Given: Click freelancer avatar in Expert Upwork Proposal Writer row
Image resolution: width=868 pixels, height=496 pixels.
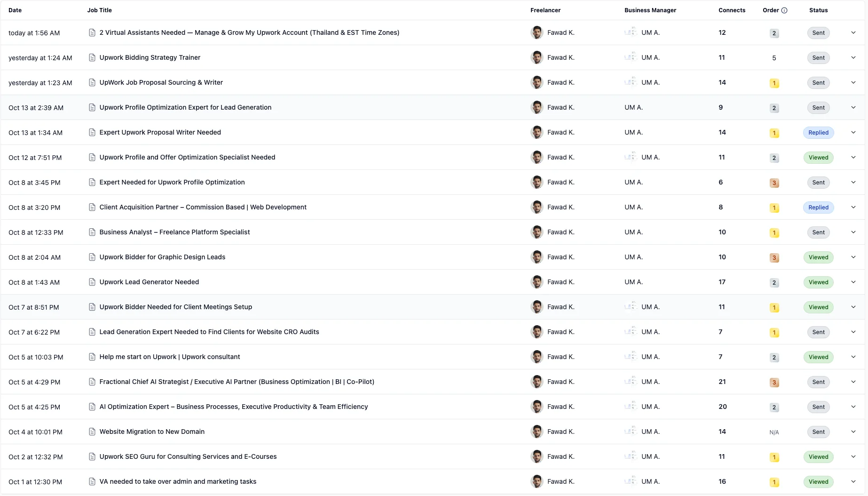Looking at the screenshot, I should point(537,132).
